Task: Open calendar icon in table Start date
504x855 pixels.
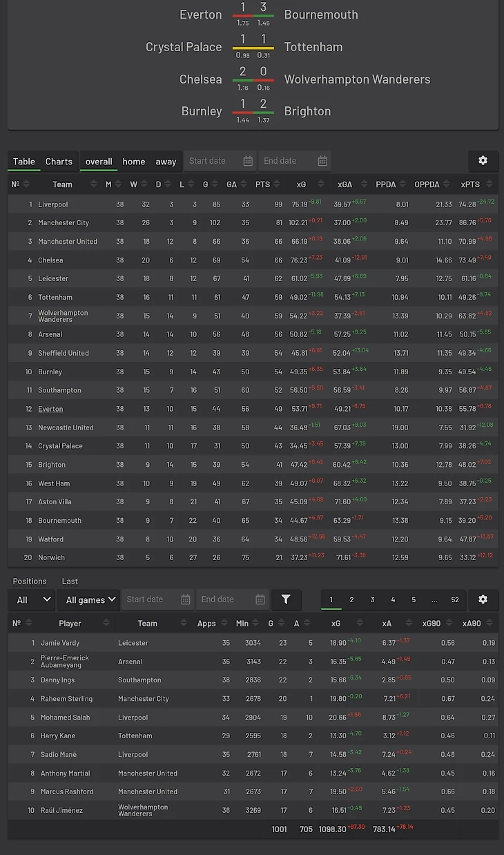Action: (x=248, y=161)
